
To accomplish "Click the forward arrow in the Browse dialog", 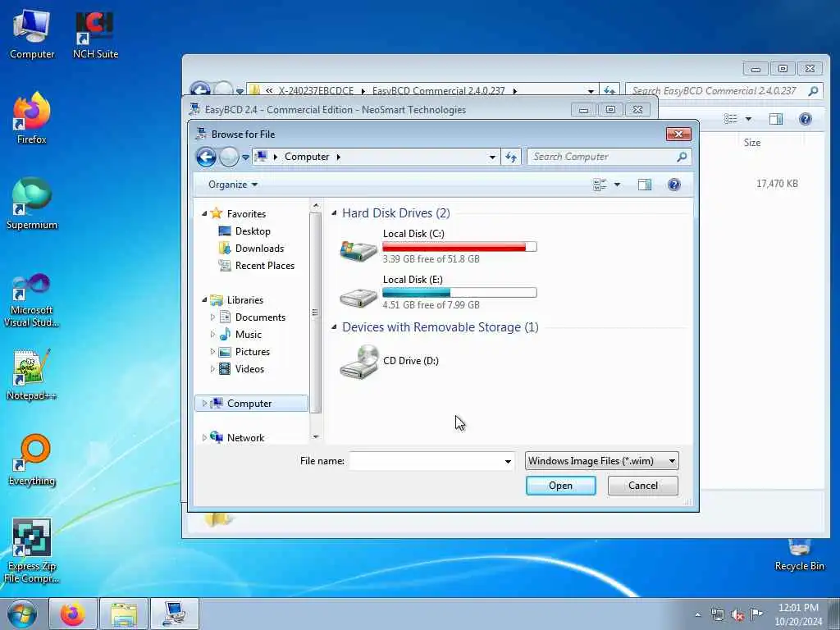I will 229,157.
